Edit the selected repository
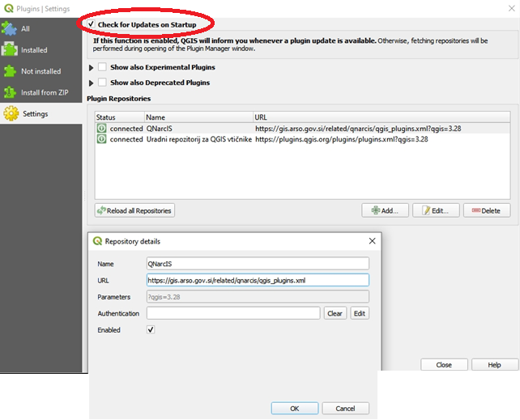This screenshot has height=420, width=520. pos(436,210)
